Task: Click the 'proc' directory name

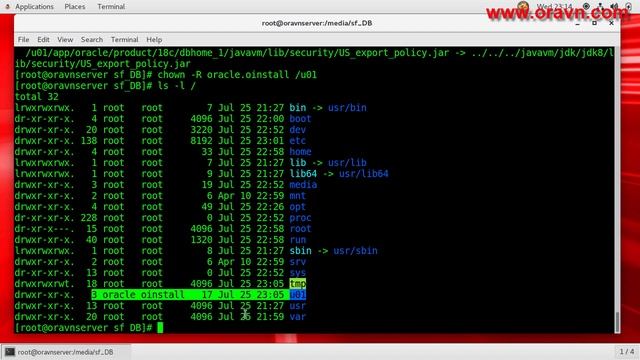Action: [300, 218]
